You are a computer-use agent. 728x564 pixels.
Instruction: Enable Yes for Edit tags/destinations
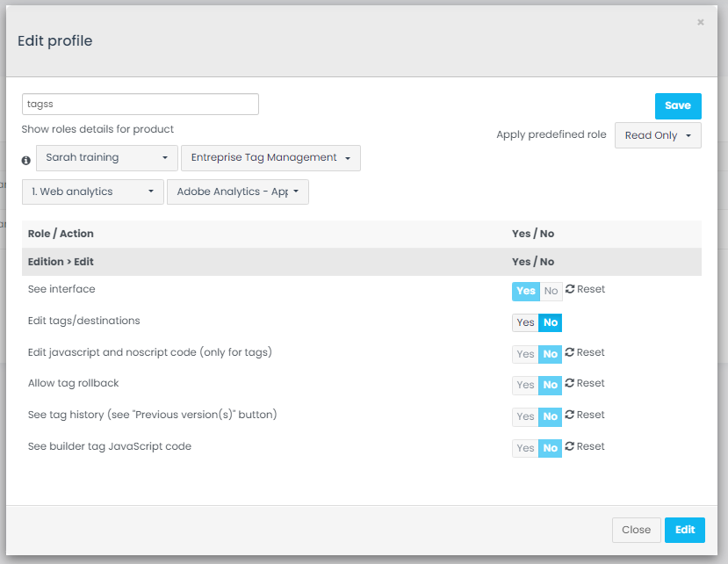coord(525,323)
